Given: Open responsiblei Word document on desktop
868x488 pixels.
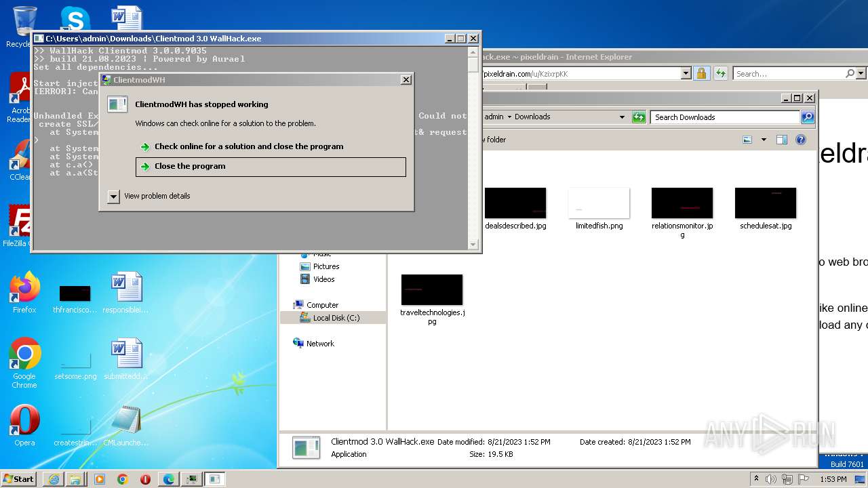Looking at the screenshot, I should pyautogui.click(x=126, y=293).
